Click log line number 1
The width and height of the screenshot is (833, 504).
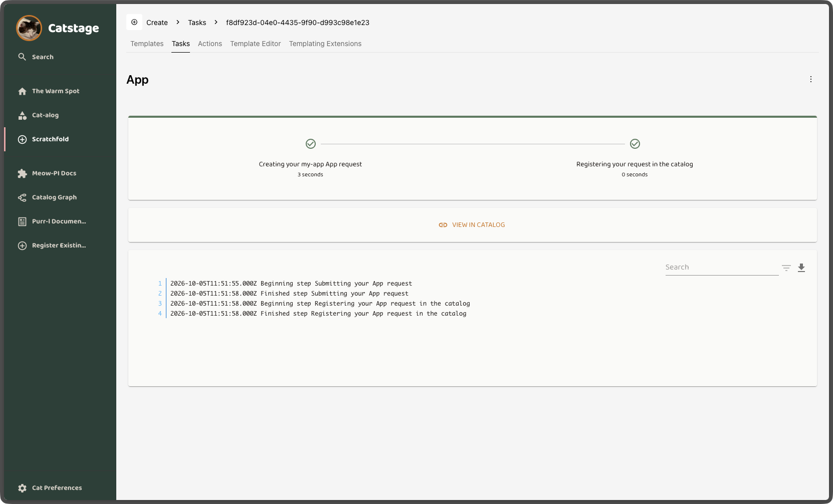[160, 284]
